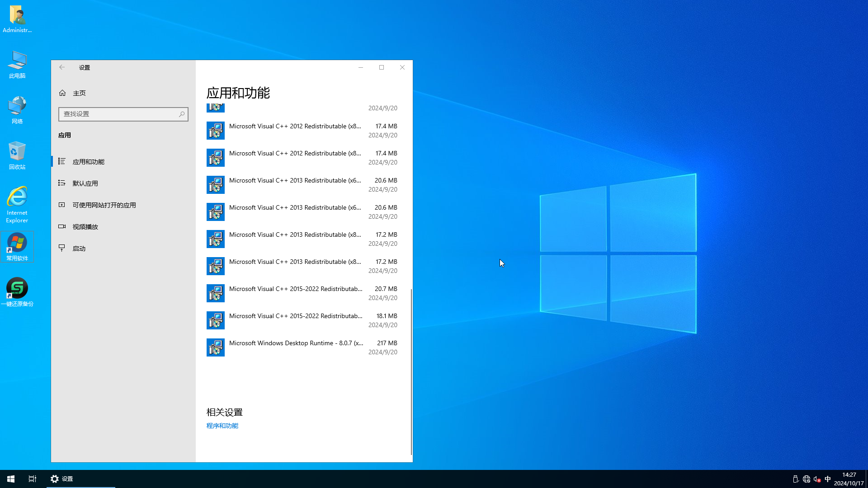The height and width of the screenshot is (488, 868).
Task: Click the network globe tray icon
Action: (x=807, y=479)
